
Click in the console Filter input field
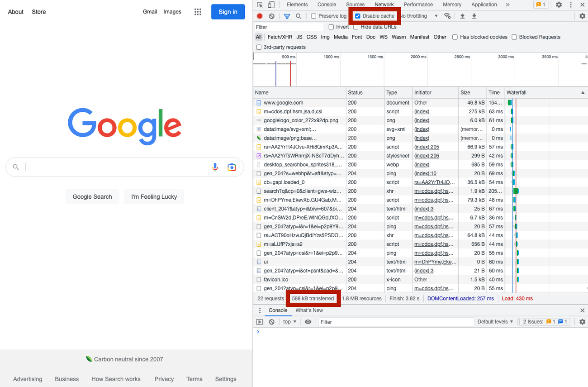(396, 322)
